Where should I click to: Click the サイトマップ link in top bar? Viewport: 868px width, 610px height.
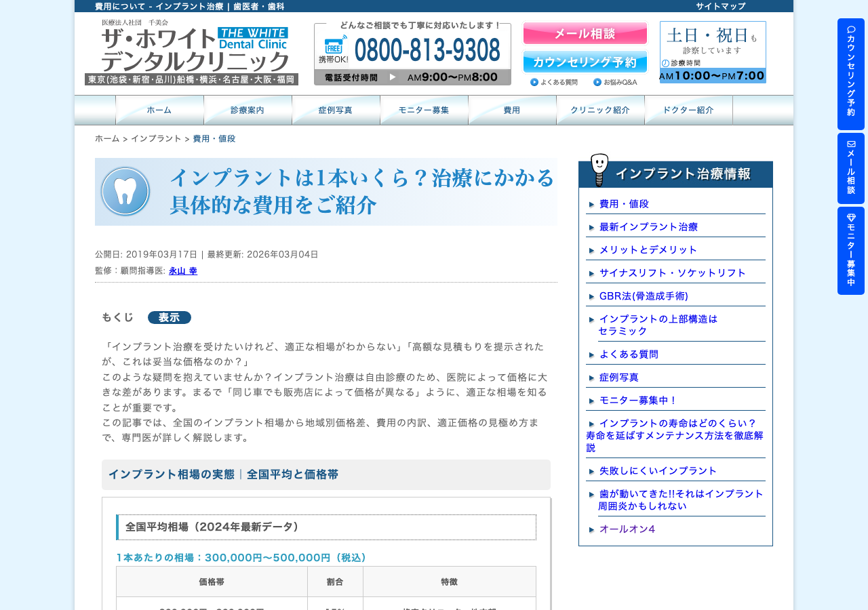[x=720, y=6]
